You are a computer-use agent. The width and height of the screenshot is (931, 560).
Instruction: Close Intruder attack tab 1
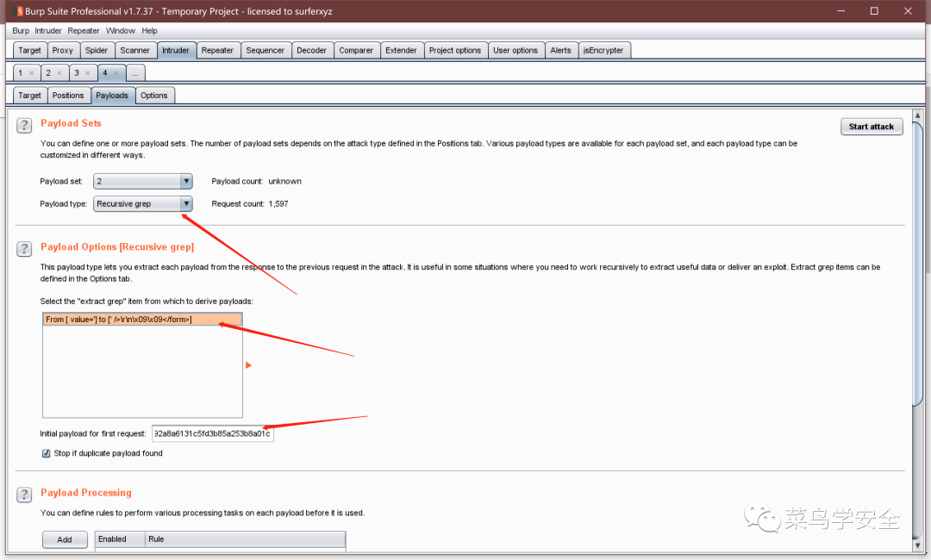tap(32, 73)
